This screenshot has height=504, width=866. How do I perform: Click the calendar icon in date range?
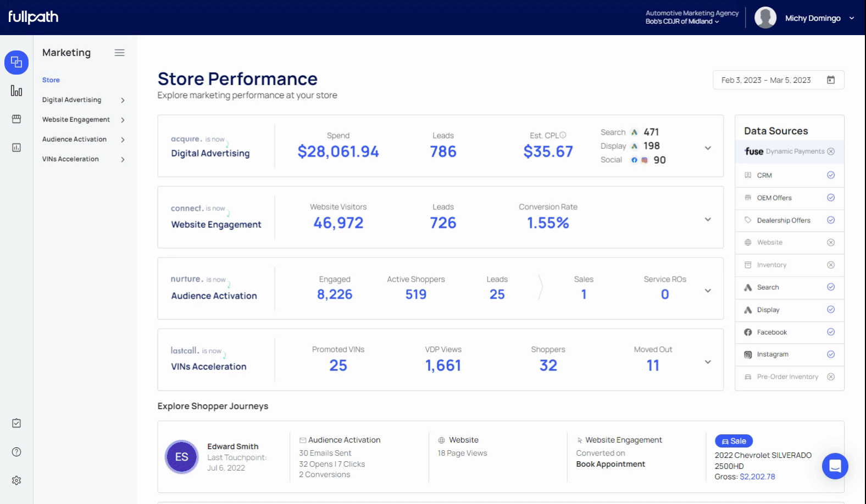click(831, 80)
